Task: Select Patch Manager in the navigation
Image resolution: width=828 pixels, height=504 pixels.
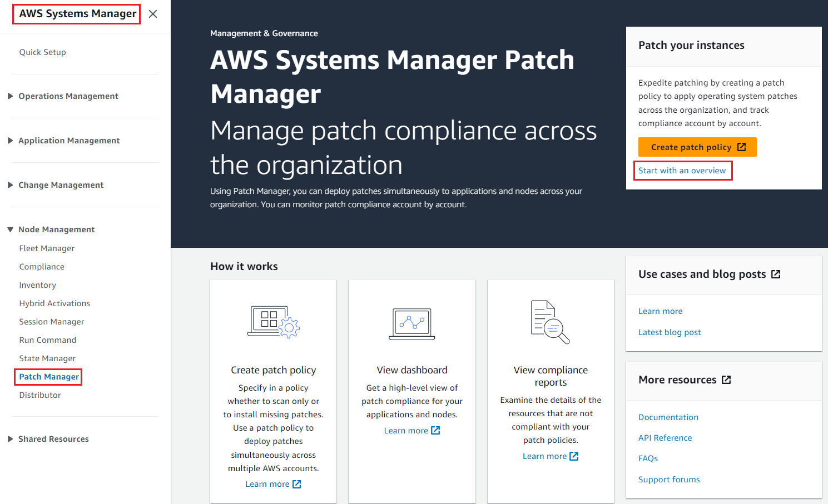Action: [x=49, y=377]
